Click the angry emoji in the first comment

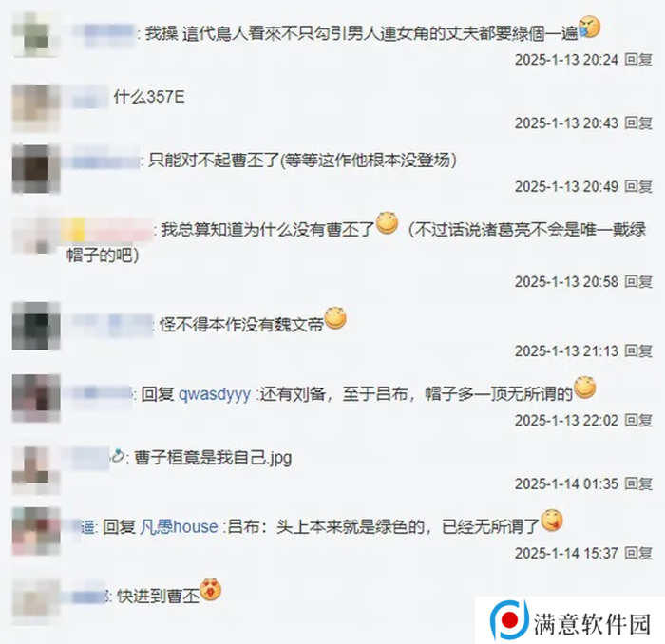click(590, 28)
